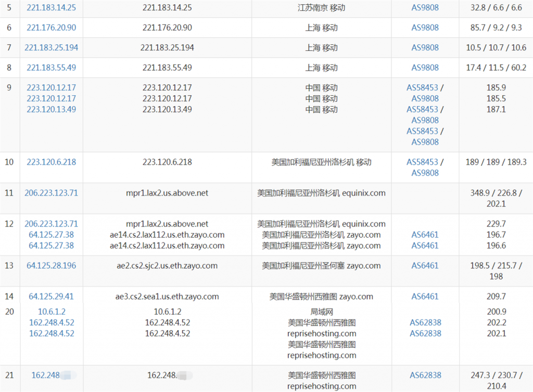Viewport: 533px width, 392px height.
Task: Open IP link 223.120.6.218
Action: 52,162
